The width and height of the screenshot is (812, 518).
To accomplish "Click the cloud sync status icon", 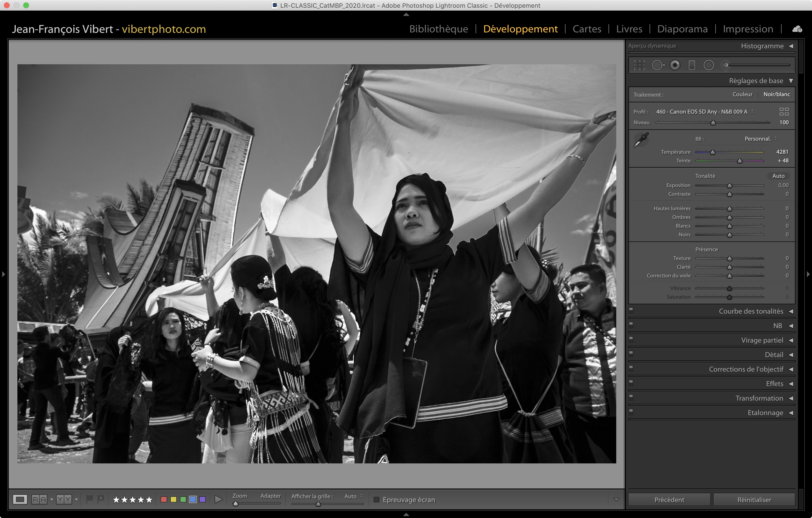I will [x=797, y=29].
